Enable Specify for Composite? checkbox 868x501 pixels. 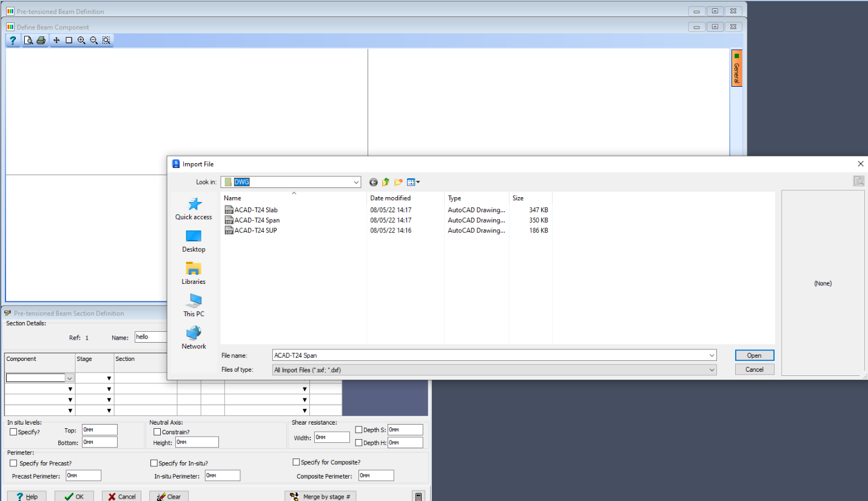[297, 462]
